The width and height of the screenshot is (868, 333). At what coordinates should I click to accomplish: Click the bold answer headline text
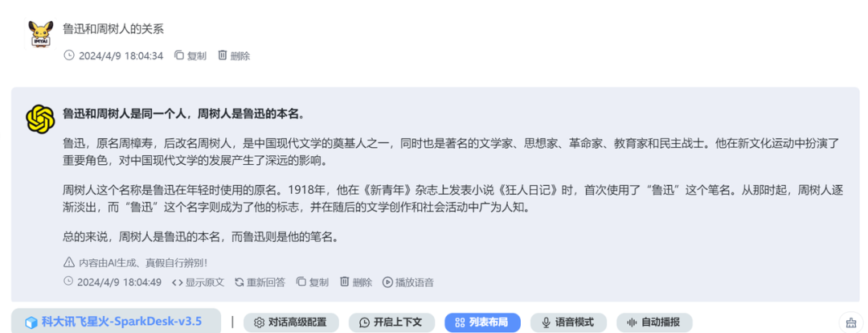pos(184,114)
